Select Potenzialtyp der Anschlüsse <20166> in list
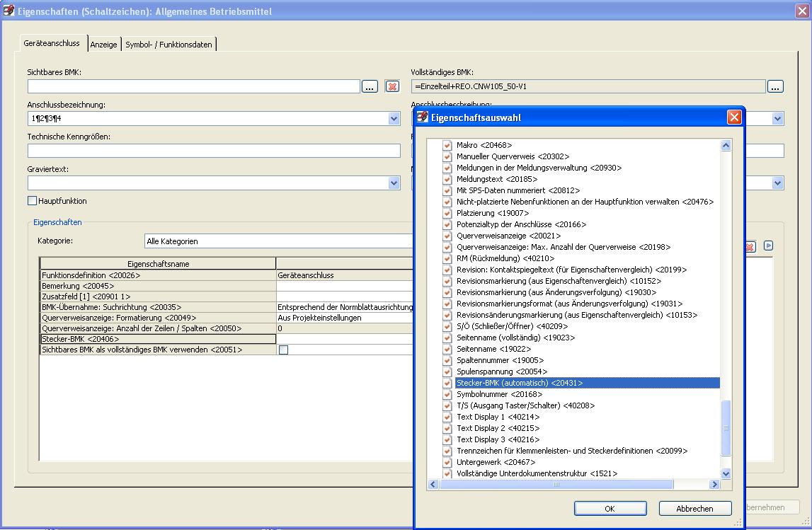Image resolution: width=812 pixels, height=530 pixels. pyautogui.click(x=522, y=224)
